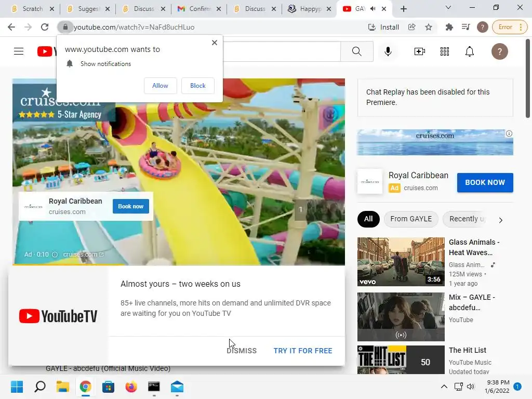Open Chrome profile avatar in toolbar
Screen dimensions: 532x399
(482, 27)
